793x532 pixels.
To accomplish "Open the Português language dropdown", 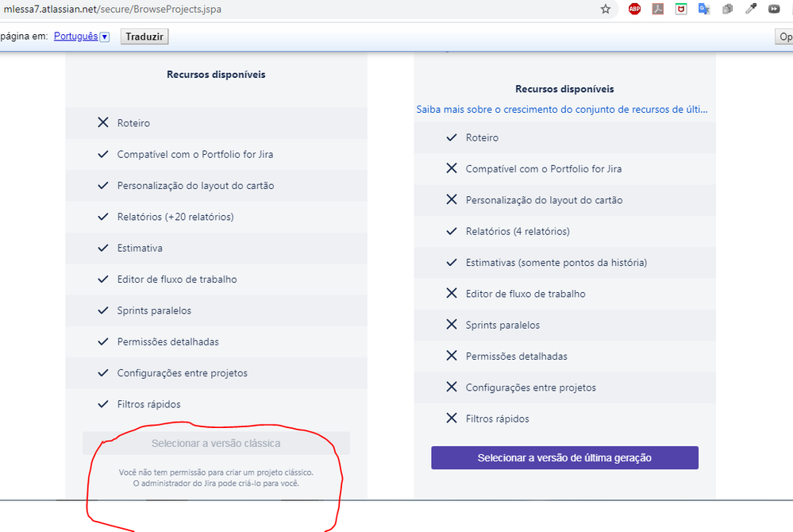I will pyautogui.click(x=105, y=37).
